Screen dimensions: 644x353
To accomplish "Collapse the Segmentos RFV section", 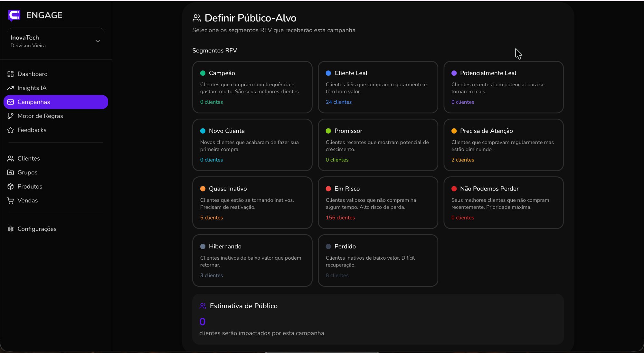I will [214, 51].
